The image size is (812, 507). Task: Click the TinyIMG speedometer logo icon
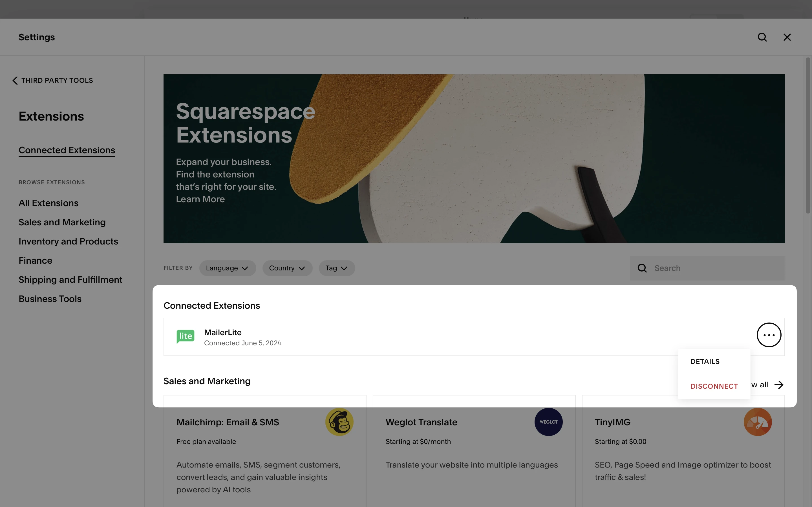click(758, 422)
